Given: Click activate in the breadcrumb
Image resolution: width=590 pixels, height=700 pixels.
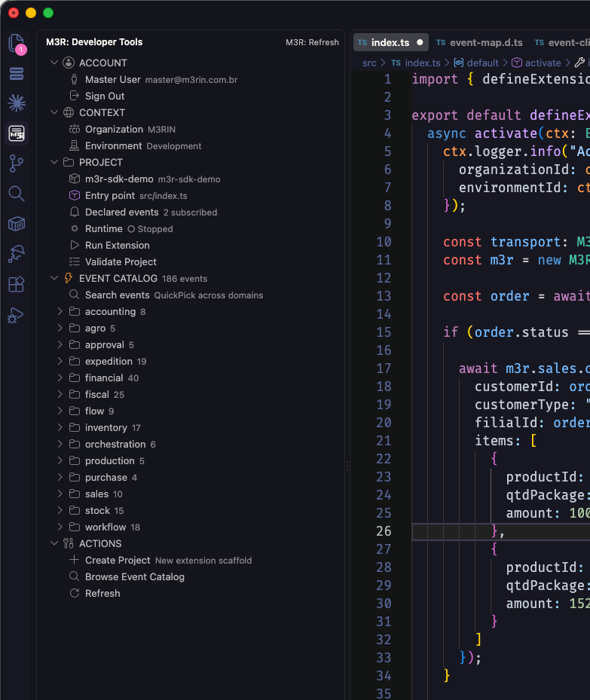Looking at the screenshot, I should click(x=543, y=63).
